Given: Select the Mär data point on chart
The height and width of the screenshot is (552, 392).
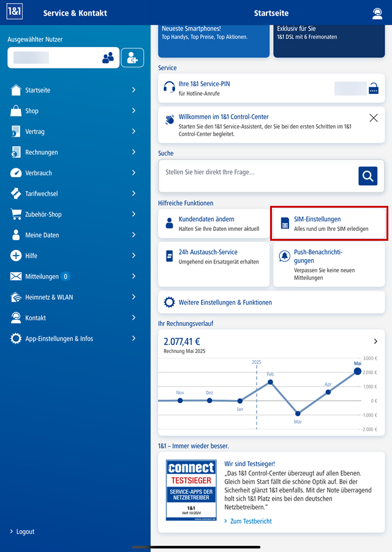Looking at the screenshot, I should click(298, 414).
